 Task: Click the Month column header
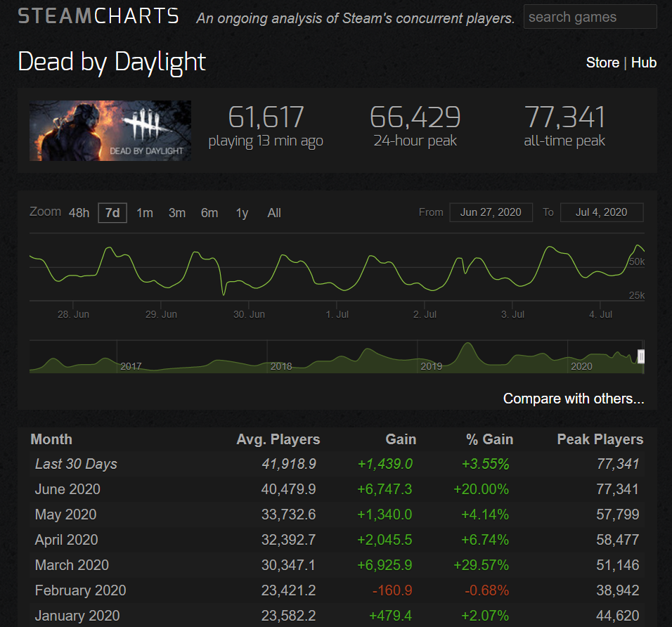click(x=51, y=440)
